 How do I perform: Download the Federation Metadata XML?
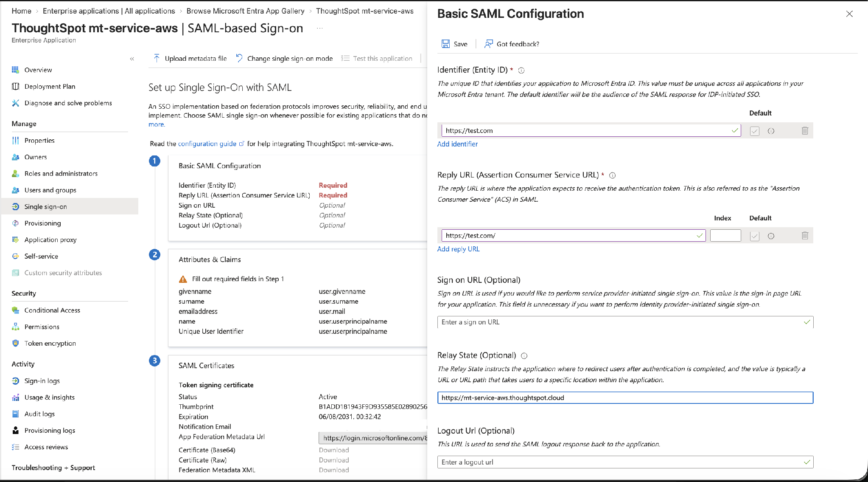click(334, 470)
